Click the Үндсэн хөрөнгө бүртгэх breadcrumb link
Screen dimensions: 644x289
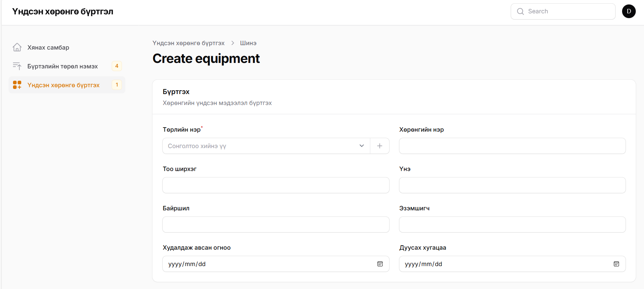188,43
